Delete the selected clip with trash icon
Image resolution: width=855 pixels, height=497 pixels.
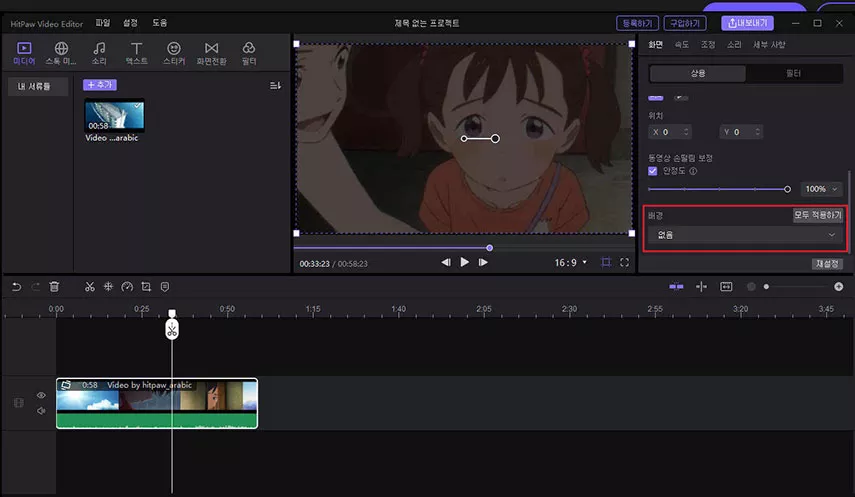54,286
